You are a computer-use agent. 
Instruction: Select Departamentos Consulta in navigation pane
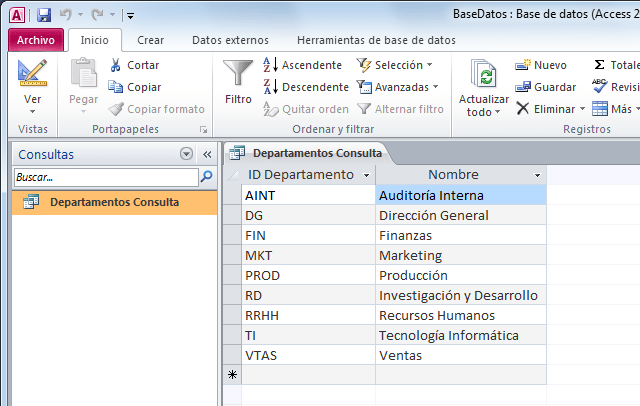pyautogui.click(x=114, y=202)
